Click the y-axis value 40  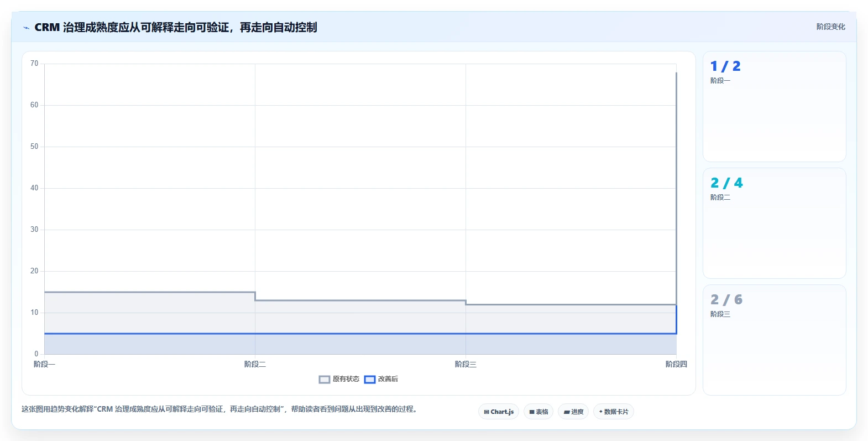(x=34, y=188)
